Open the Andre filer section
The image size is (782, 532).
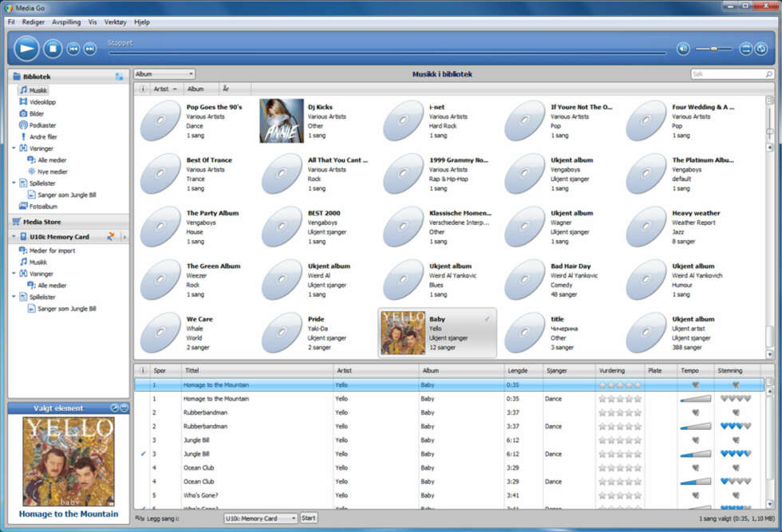point(38,136)
